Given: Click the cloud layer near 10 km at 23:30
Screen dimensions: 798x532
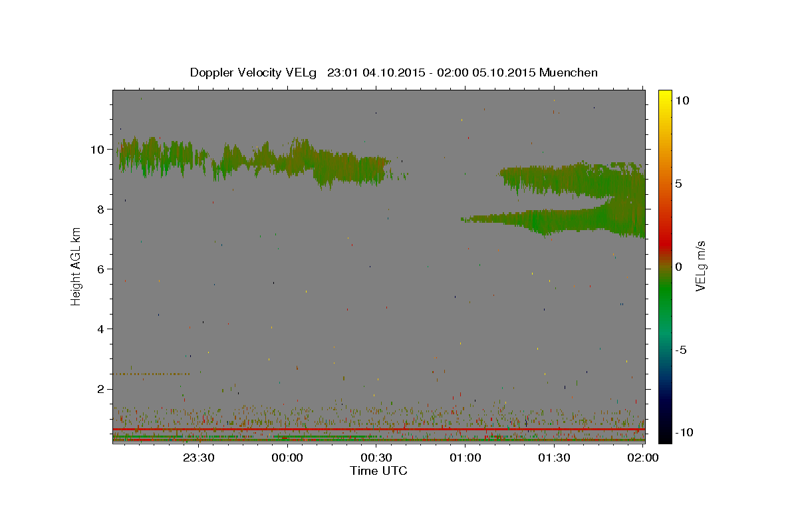Looking at the screenshot, I should [199, 158].
